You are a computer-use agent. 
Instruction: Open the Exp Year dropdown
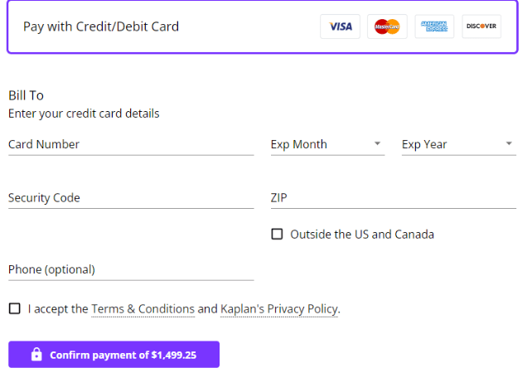pyautogui.click(x=459, y=145)
